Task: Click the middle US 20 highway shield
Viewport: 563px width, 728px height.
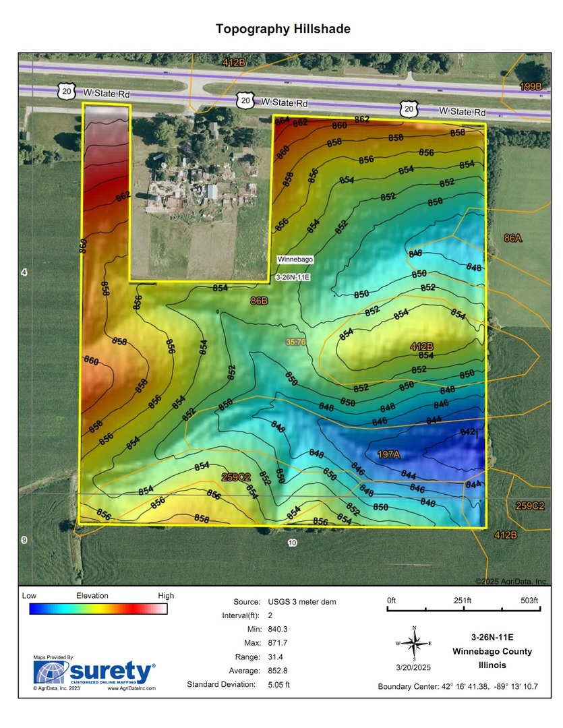Action: [x=245, y=101]
